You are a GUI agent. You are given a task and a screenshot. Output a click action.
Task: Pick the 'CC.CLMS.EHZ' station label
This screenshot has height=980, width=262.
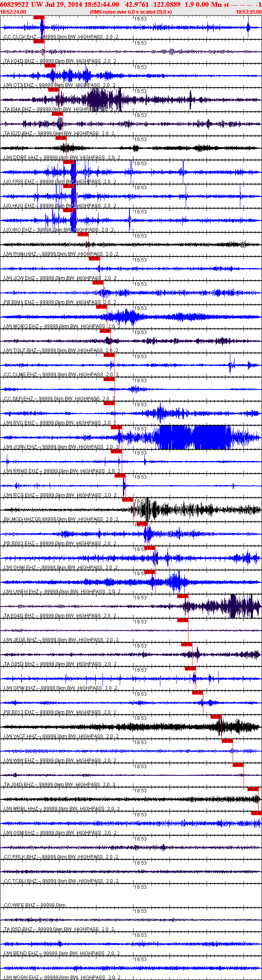20,375
